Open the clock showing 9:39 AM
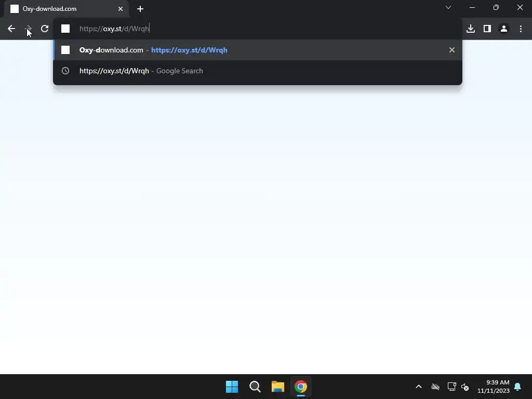Image resolution: width=532 pixels, height=399 pixels. [494, 387]
